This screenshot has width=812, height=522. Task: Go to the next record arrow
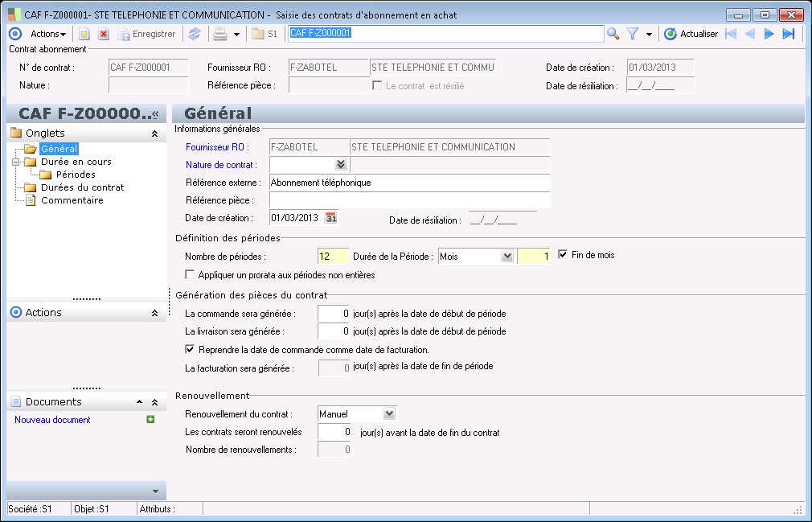point(769,34)
